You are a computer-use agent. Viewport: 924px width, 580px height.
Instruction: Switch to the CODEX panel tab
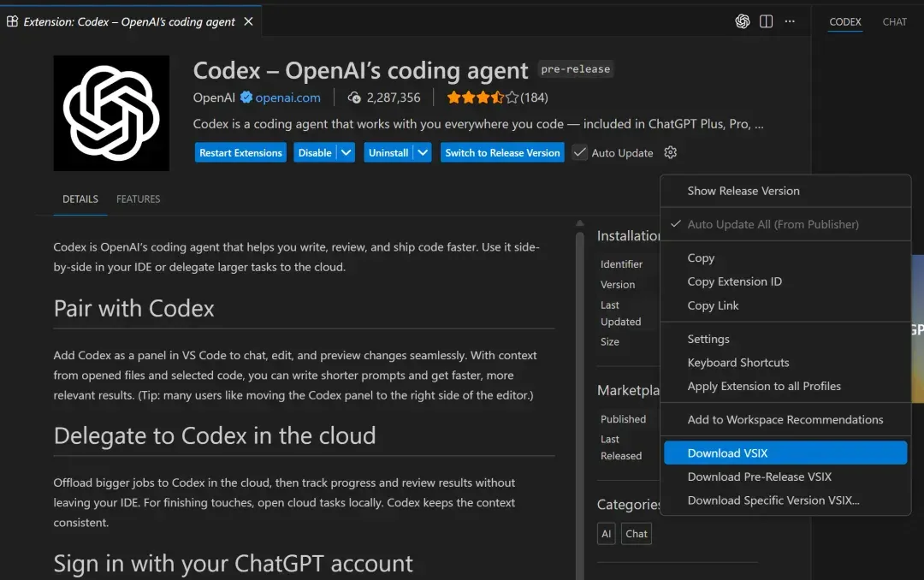(845, 21)
